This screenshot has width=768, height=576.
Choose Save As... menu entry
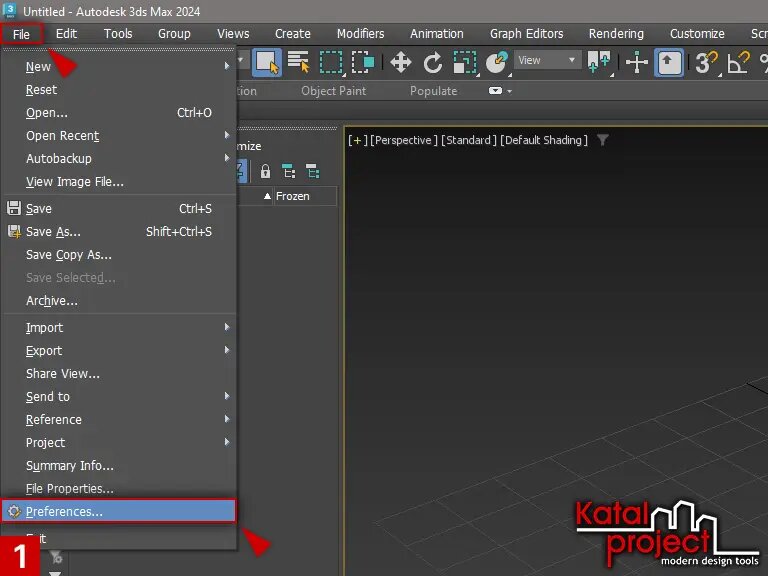tap(119, 232)
